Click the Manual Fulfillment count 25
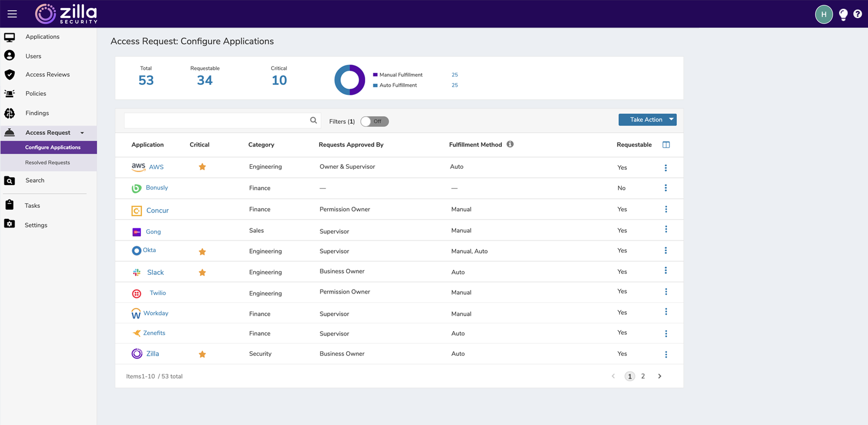This screenshot has height=425, width=868. pyautogui.click(x=455, y=75)
